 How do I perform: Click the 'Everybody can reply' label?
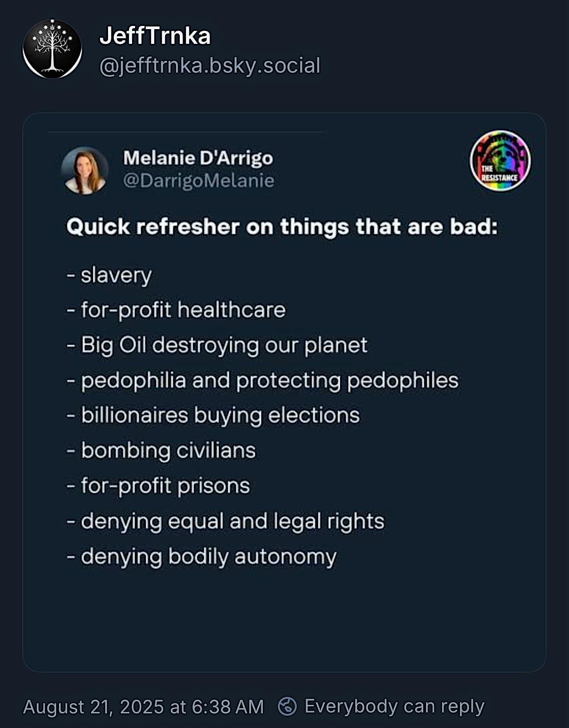click(x=394, y=706)
